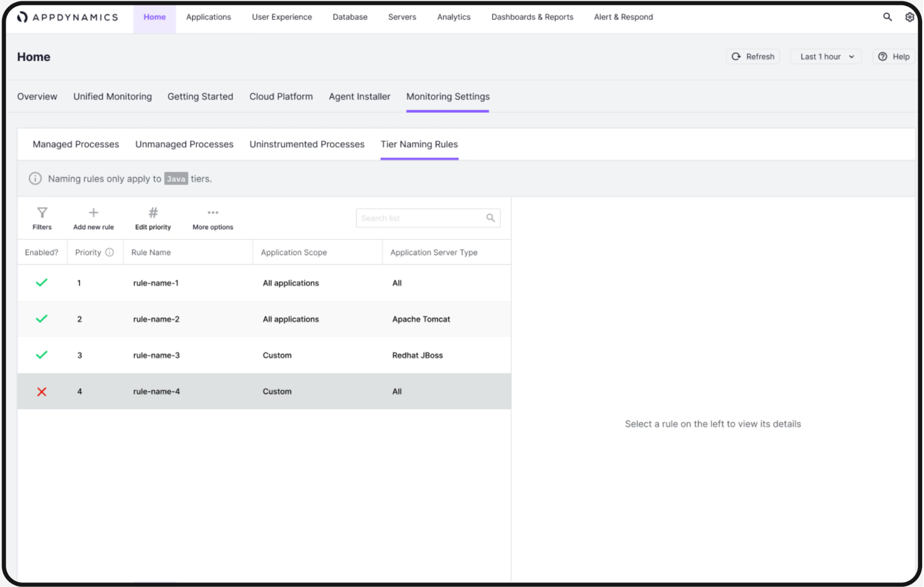Click Apache Tomcat server type cell

(421, 319)
